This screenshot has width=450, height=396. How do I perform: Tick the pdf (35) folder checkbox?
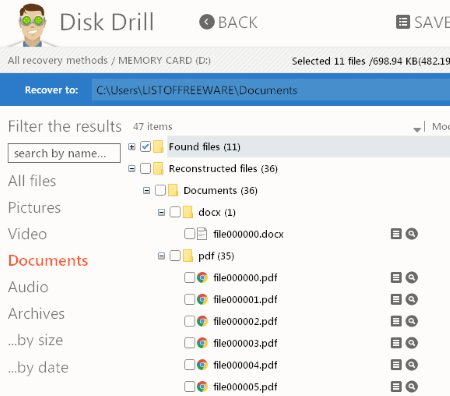tap(175, 256)
